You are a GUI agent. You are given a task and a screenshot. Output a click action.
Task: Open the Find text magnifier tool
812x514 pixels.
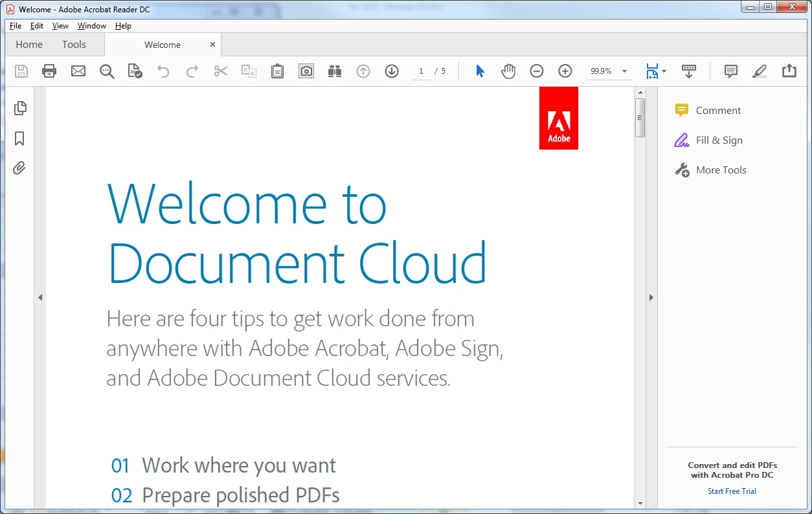[x=107, y=71]
